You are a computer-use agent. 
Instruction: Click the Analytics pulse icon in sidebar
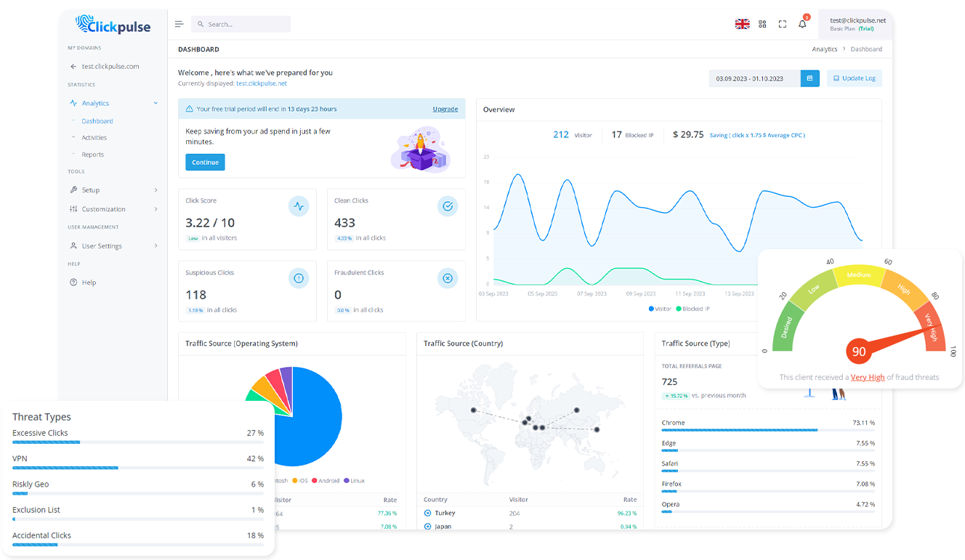point(73,103)
